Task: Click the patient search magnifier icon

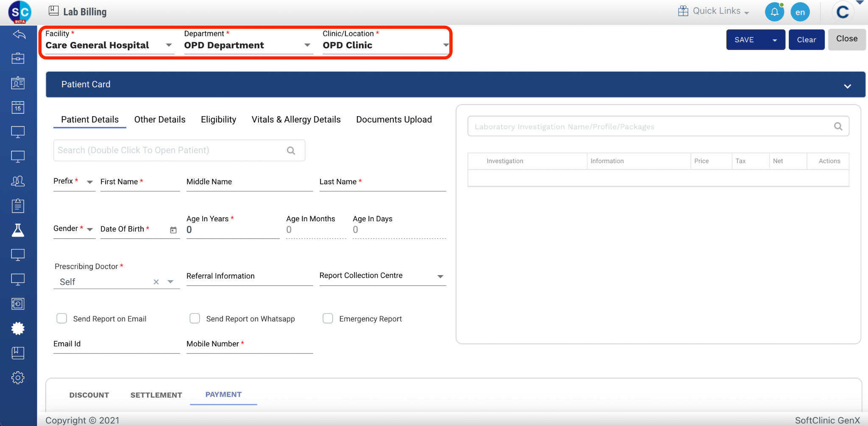Action: coord(291,150)
